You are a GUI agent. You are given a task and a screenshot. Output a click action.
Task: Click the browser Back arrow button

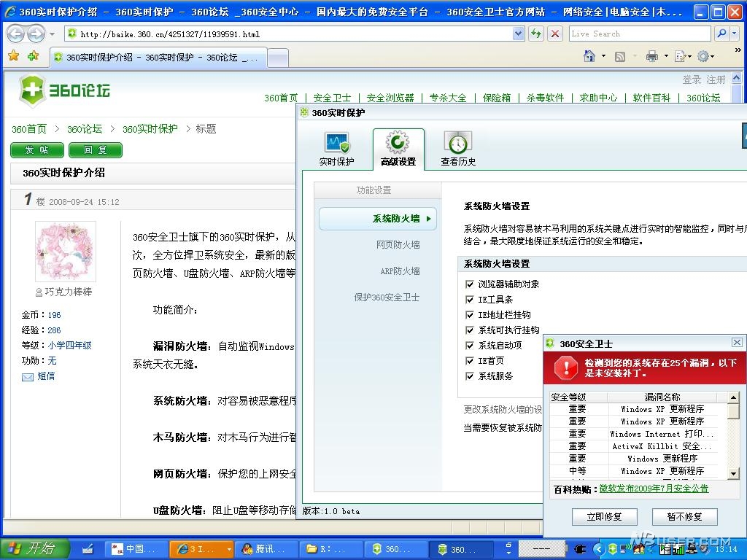tap(16, 34)
